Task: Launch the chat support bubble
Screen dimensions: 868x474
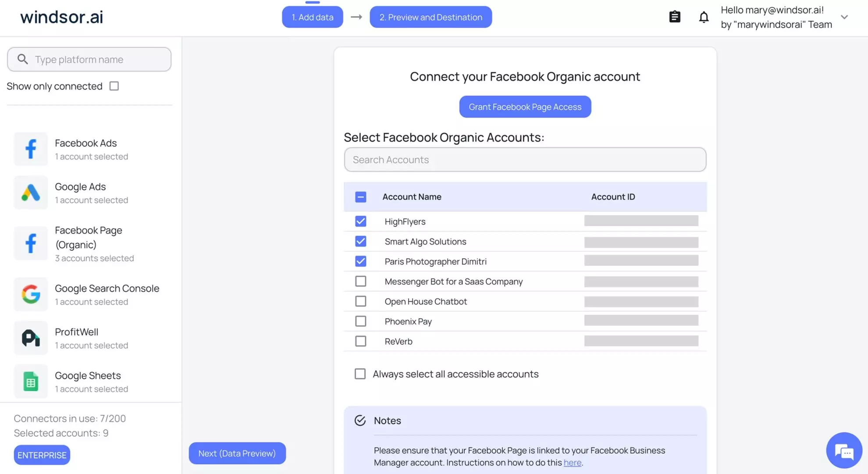Action: (x=844, y=450)
